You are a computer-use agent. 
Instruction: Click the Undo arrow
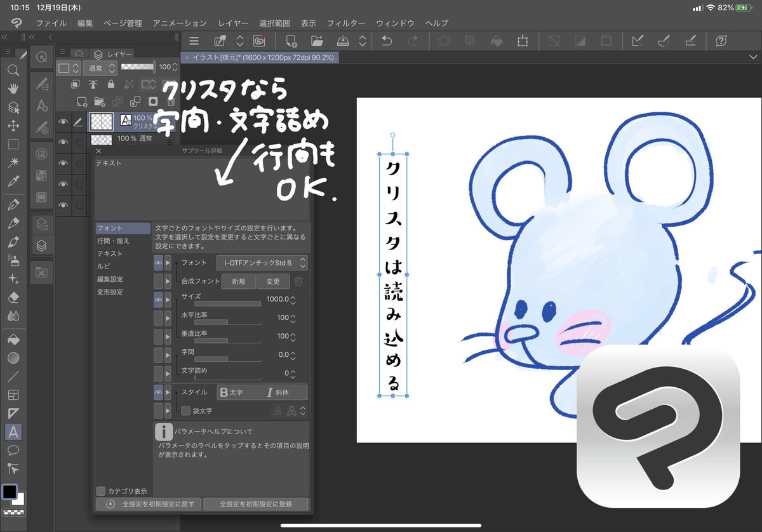click(387, 41)
